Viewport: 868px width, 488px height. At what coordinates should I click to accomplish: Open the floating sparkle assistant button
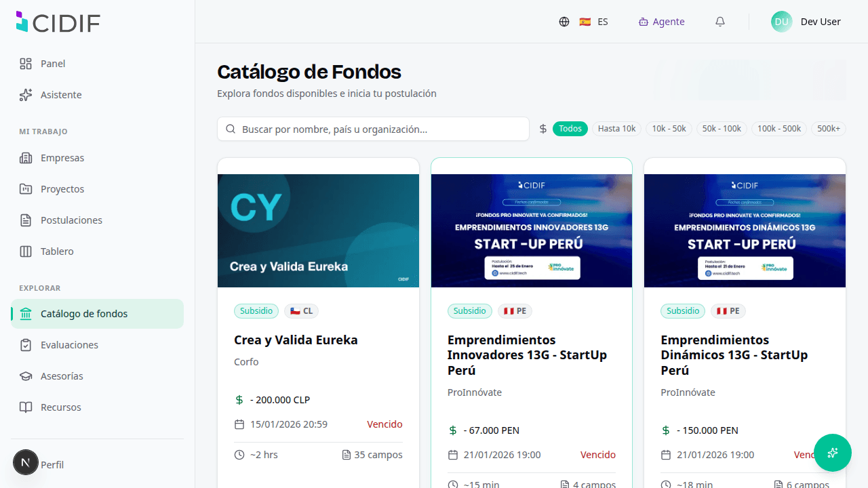click(x=833, y=453)
